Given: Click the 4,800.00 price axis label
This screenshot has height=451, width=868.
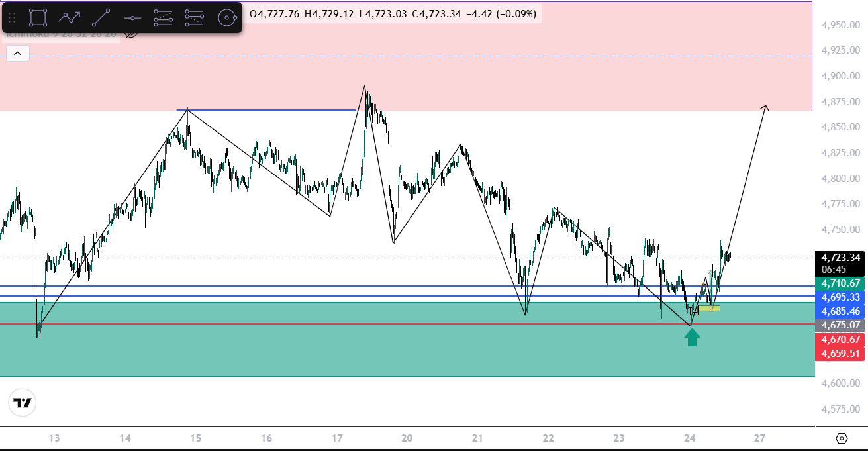Looking at the screenshot, I should click(840, 179).
